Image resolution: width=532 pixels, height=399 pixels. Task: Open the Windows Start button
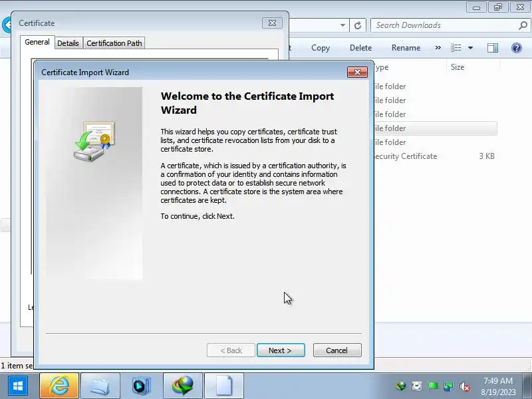pyautogui.click(x=18, y=386)
